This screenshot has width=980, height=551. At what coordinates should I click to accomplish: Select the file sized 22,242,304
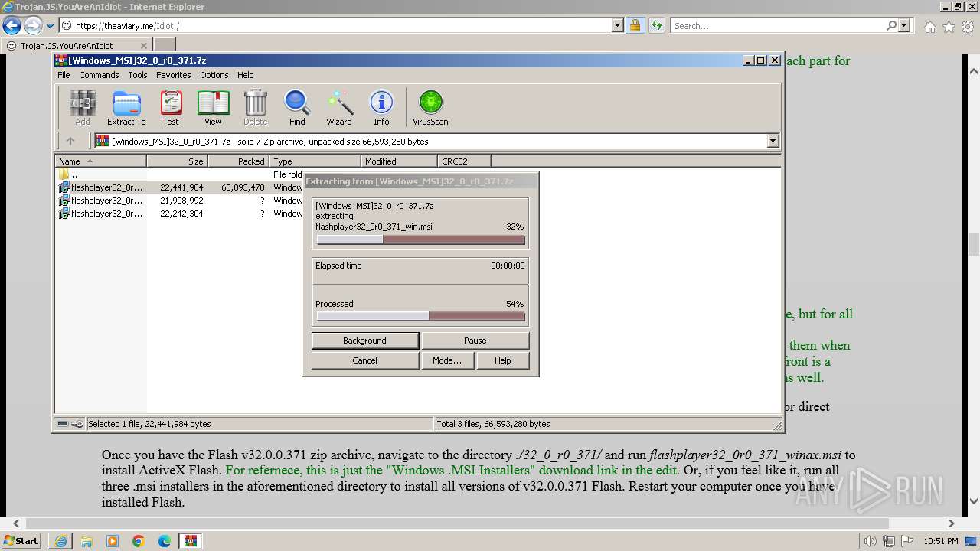click(x=179, y=214)
